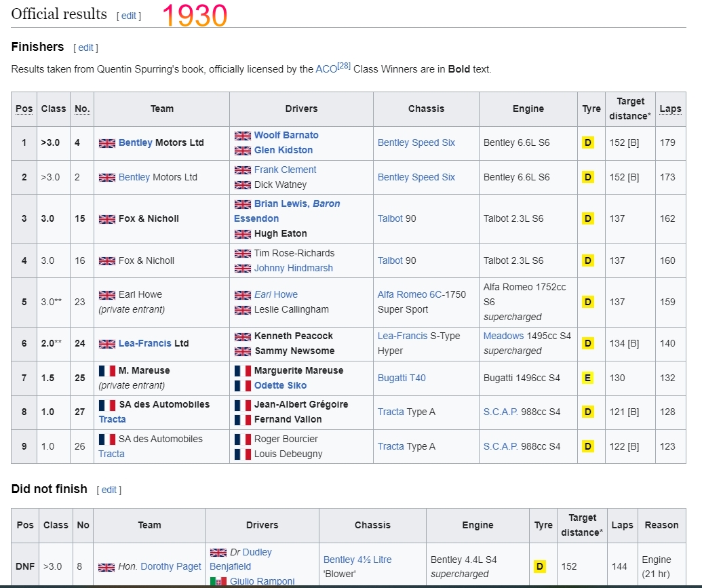Open Dr Dudley Benjafield driver link
Viewport: 702px width, 588px height.
tap(241, 560)
